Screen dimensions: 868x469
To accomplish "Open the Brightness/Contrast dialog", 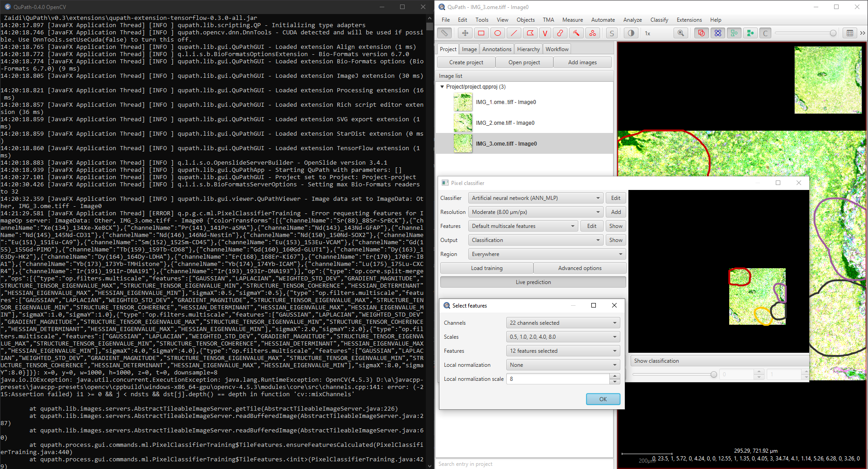I will pyautogui.click(x=631, y=33).
